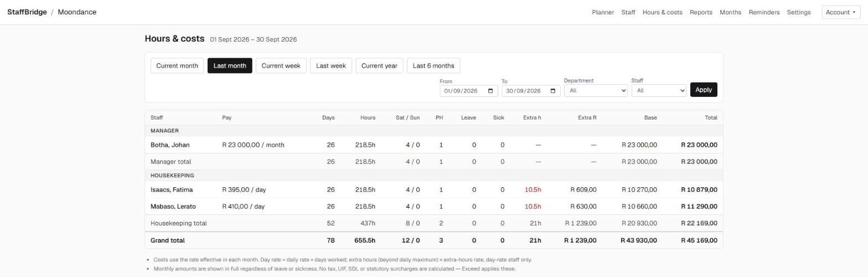The height and width of the screenshot is (277, 868).
Task: Click extra amount R 630,00
Action: 583,207
